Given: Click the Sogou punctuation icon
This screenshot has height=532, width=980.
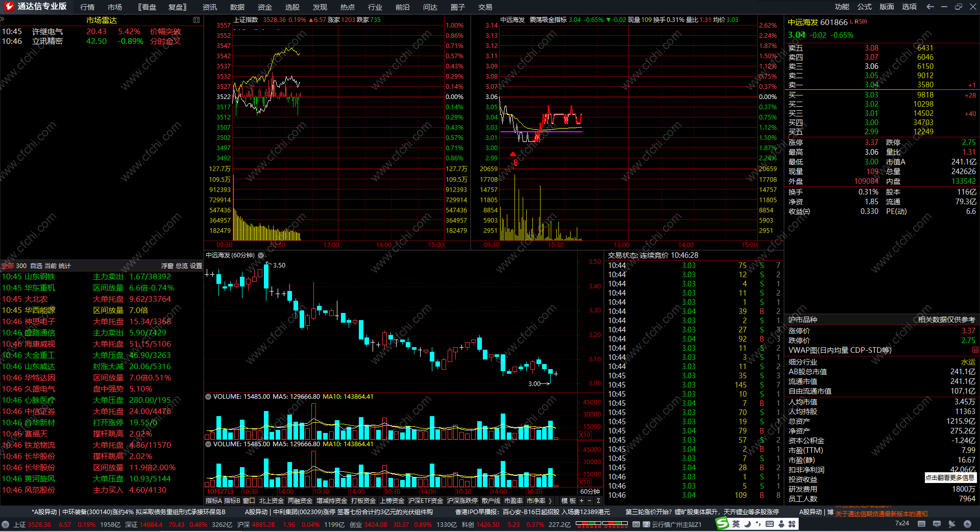Looking at the screenshot, I should coord(758,524).
